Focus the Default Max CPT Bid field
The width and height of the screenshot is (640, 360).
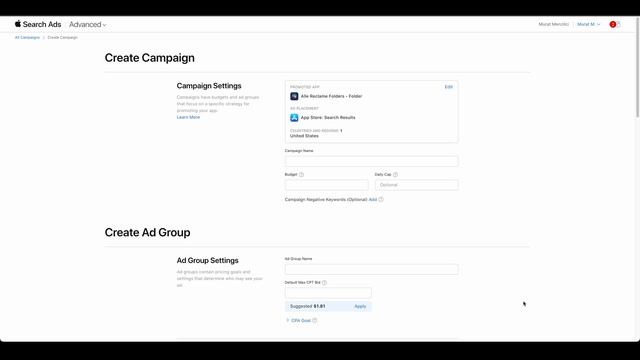(328, 293)
